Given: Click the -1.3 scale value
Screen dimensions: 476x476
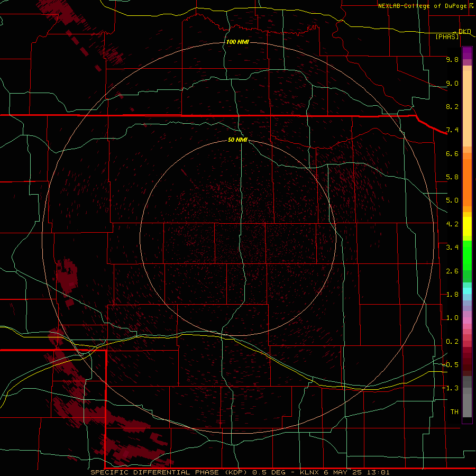Looking at the screenshot, I should 451,388.
